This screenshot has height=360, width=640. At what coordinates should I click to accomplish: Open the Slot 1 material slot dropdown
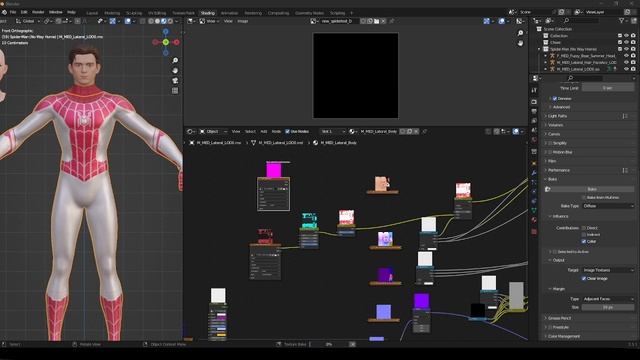pyautogui.click(x=332, y=131)
